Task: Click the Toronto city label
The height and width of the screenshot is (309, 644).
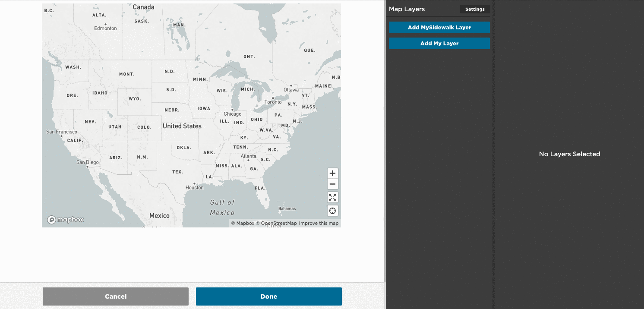Action: pos(273,102)
